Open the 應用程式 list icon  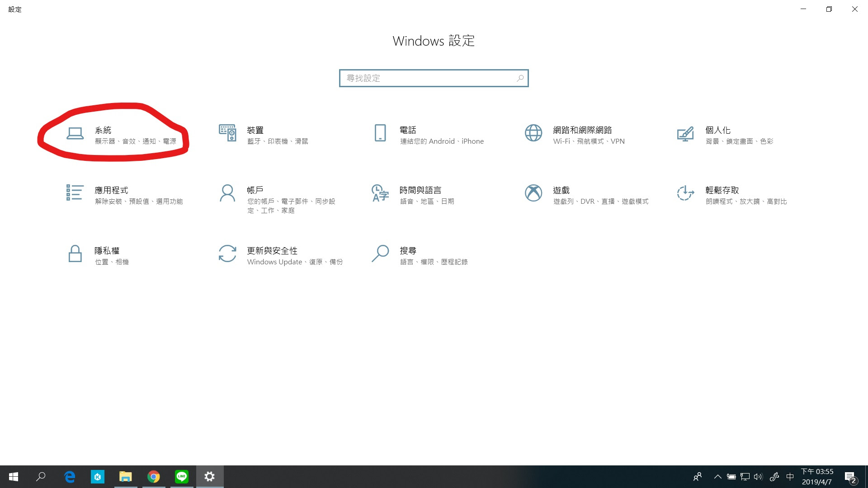point(75,192)
